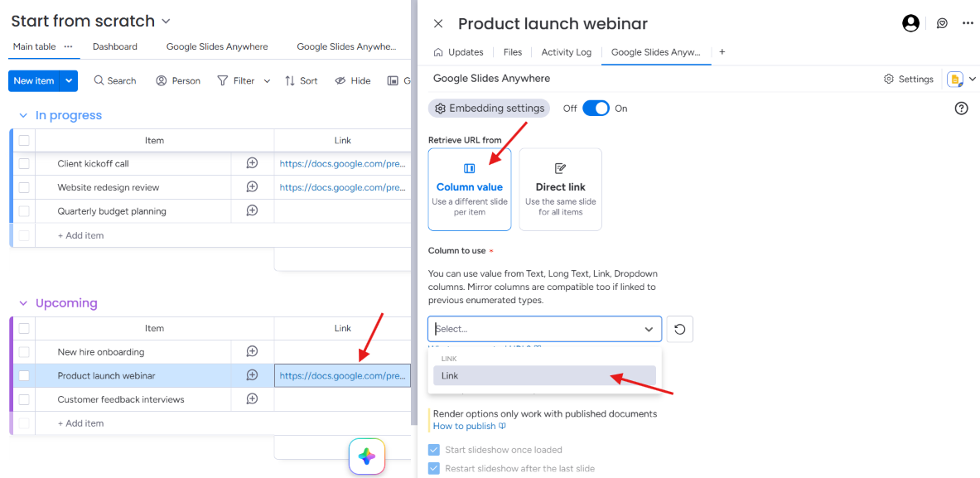Click the reset refresh icon beside Select
This screenshot has height=478, width=980.
point(680,329)
